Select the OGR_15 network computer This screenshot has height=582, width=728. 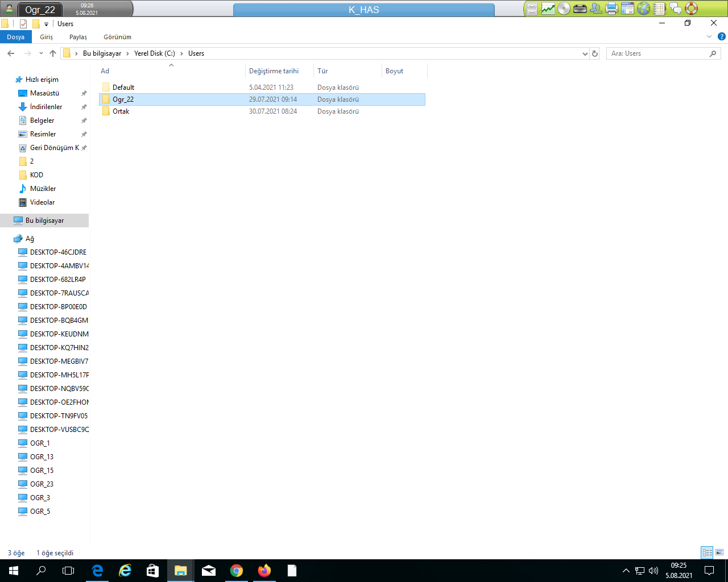coord(42,471)
